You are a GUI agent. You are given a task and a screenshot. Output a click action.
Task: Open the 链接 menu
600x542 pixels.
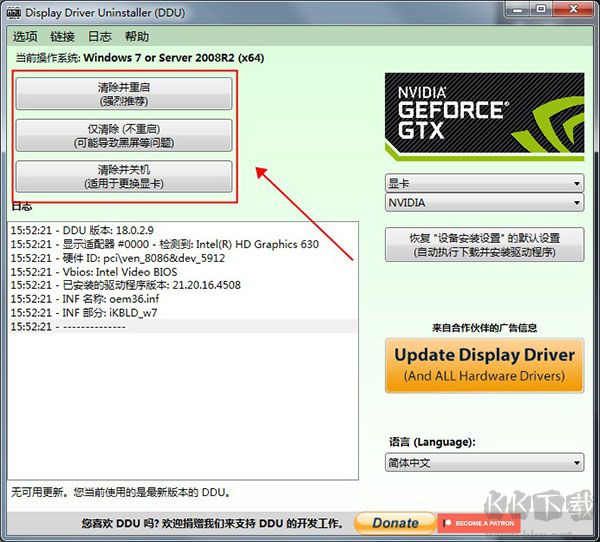click(62, 36)
